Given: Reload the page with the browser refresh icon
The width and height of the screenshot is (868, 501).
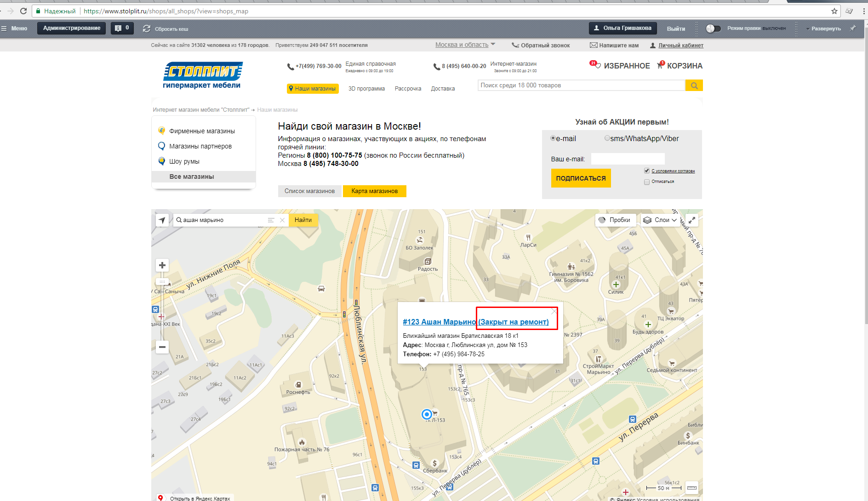Looking at the screenshot, I should (x=23, y=11).
